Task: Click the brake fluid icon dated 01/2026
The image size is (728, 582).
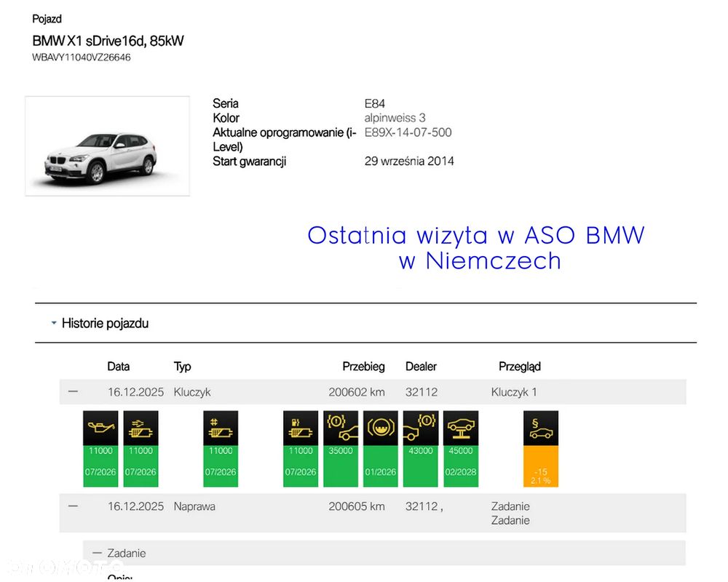Action: (x=381, y=428)
